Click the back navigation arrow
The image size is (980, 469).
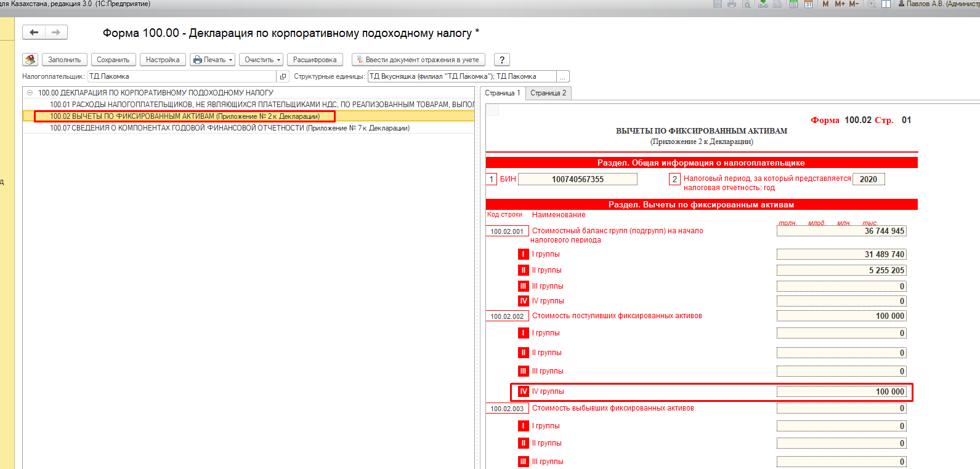pyautogui.click(x=34, y=33)
